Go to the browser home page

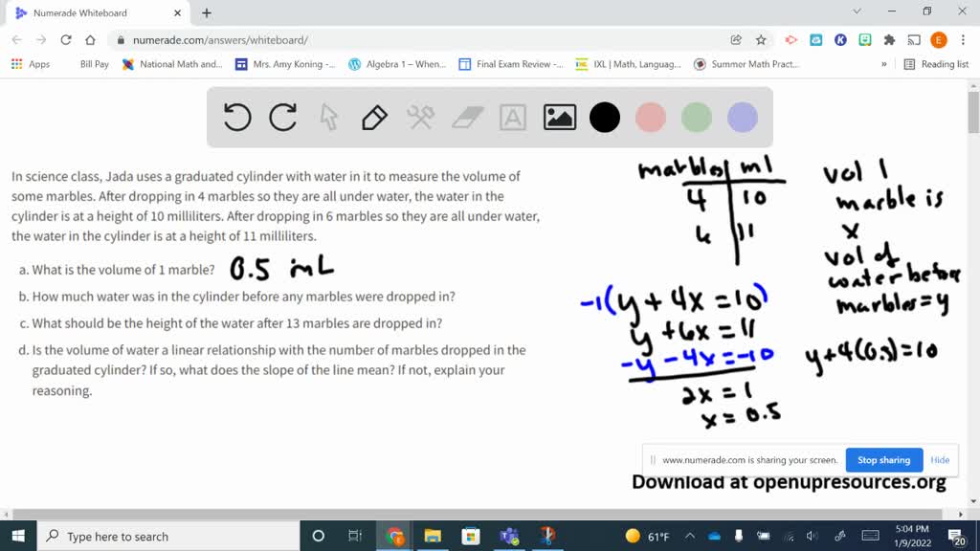point(91,40)
